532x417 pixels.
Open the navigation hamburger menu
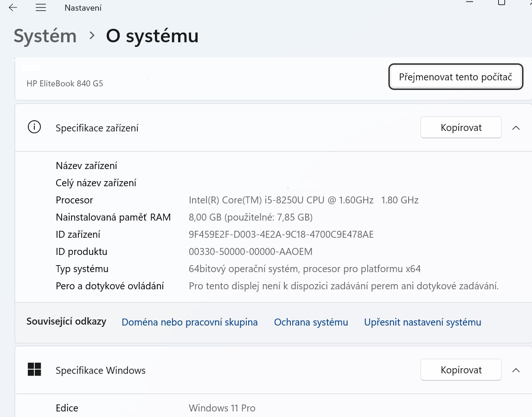pyautogui.click(x=41, y=7)
